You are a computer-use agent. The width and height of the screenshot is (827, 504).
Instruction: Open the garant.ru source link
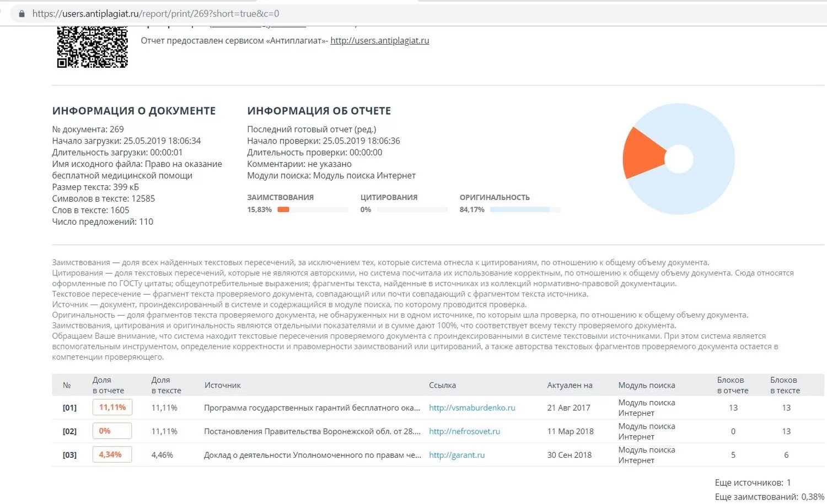pyautogui.click(x=457, y=456)
